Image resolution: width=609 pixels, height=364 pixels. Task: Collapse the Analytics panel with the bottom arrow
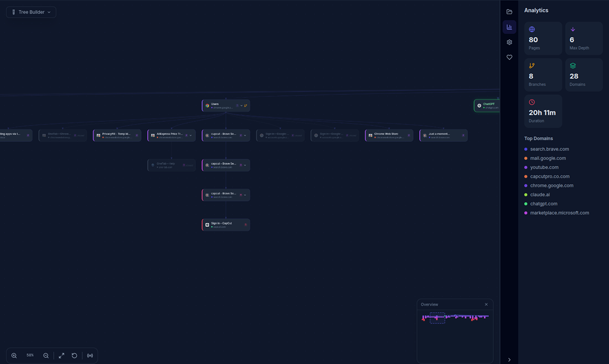[509, 359]
